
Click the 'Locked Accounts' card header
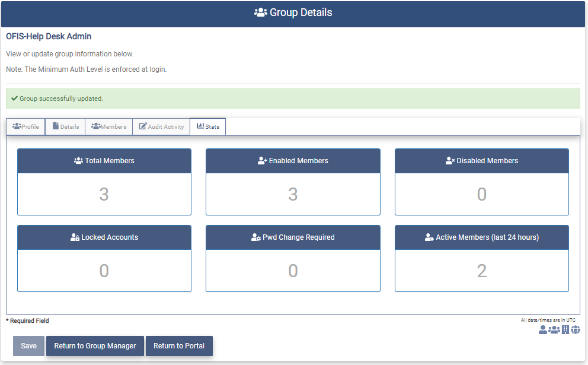(104, 237)
